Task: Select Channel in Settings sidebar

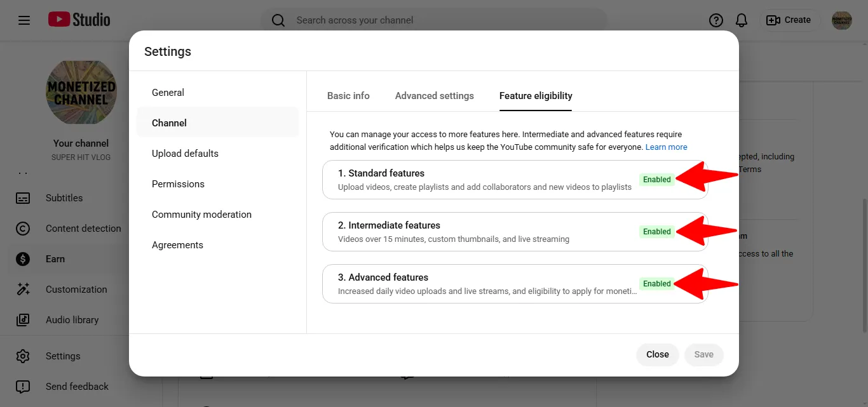Action: point(217,123)
